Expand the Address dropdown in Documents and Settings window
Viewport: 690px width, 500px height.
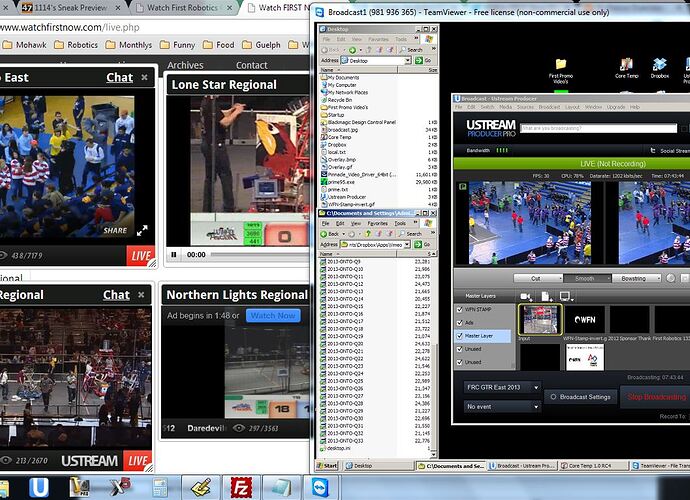click(x=407, y=244)
